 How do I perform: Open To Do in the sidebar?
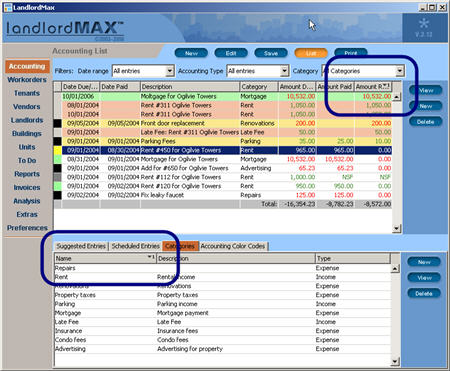(x=27, y=160)
